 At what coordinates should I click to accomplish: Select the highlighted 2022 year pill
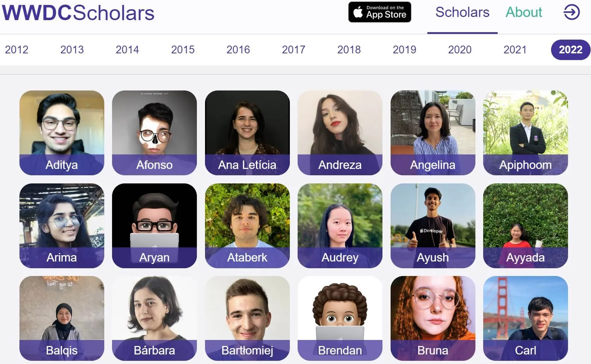click(570, 50)
